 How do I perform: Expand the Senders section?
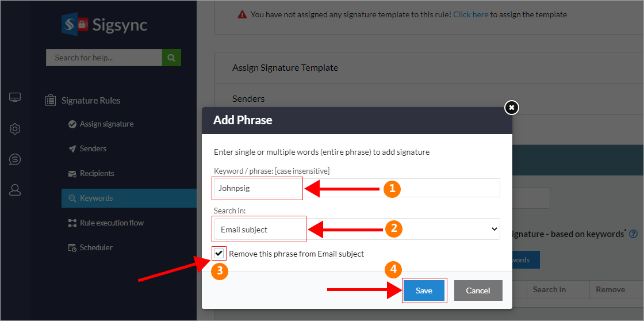tap(248, 99)
